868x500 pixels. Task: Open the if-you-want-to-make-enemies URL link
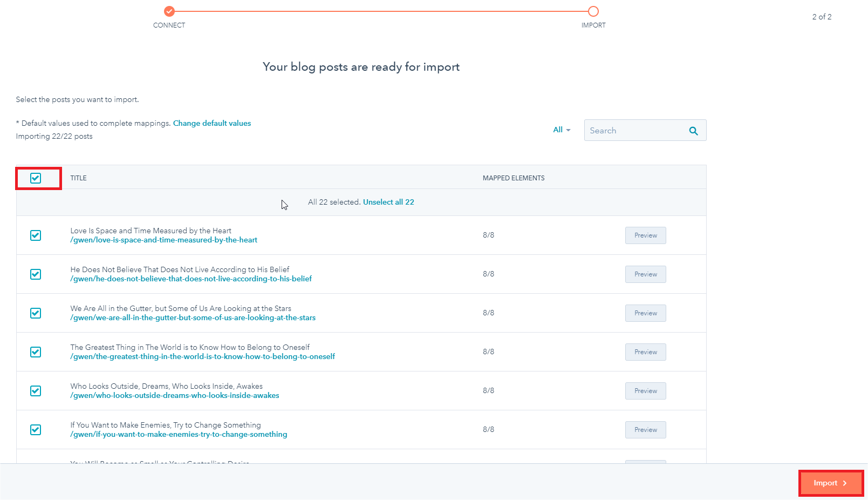pyautogui.click(x=179, y=435)
